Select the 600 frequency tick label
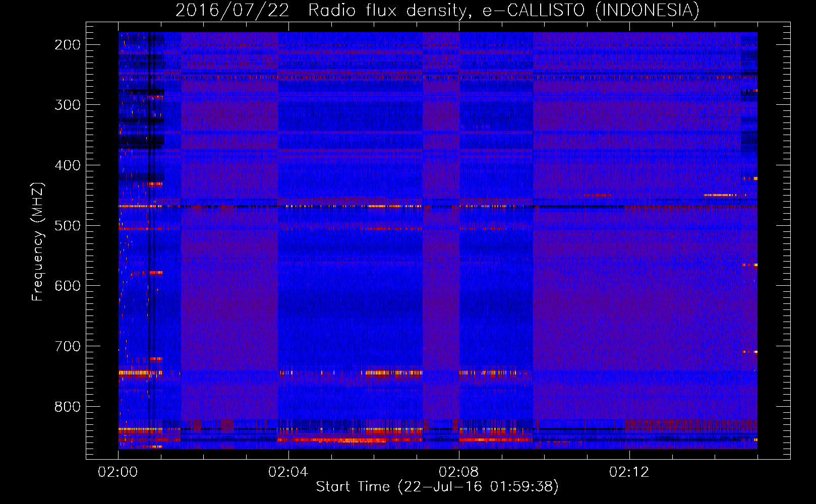This screenshot has width=816, height=504. pos(68,286)
